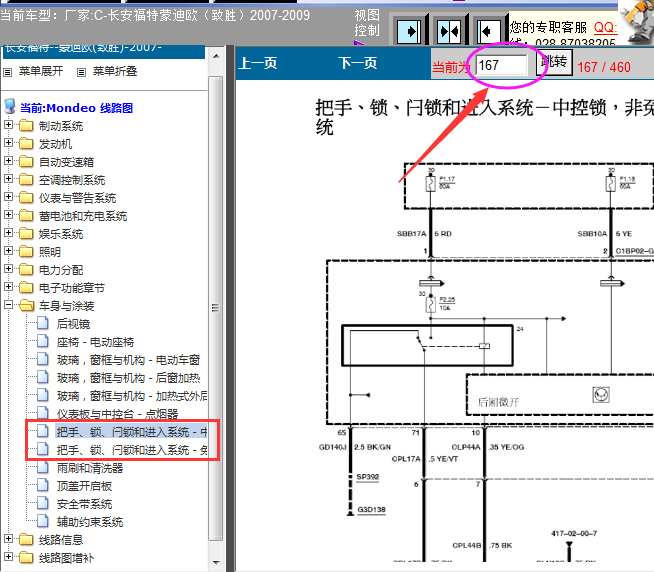This screenshot has width=654, height=572.
Task: Expand the 线路图增补 tree node
Action: 8,557
